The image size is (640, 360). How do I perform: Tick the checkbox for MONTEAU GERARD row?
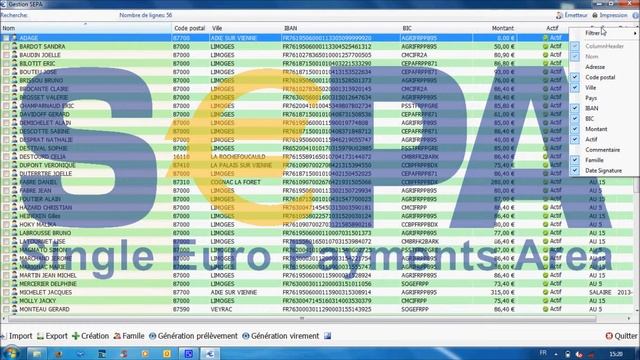pos(6,309)
